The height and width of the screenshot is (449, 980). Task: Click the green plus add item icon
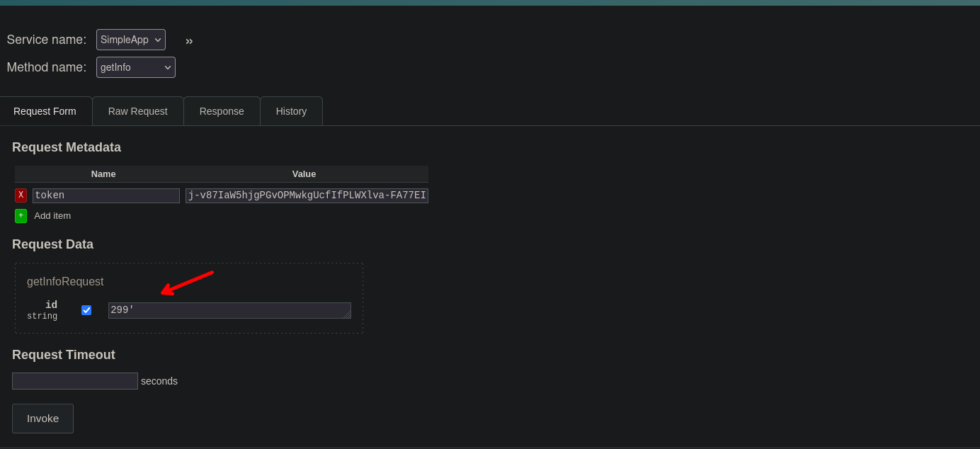[x=21, y=215]
